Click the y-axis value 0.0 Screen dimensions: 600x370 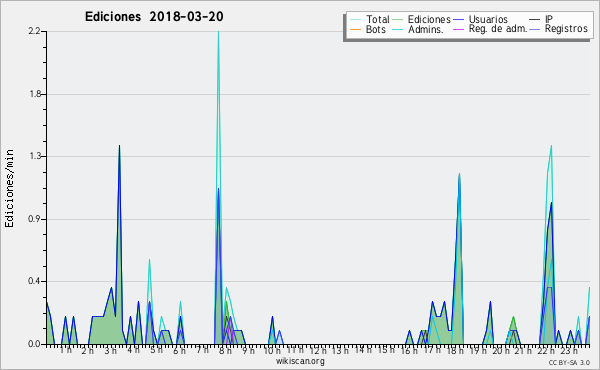coord(34,344)
